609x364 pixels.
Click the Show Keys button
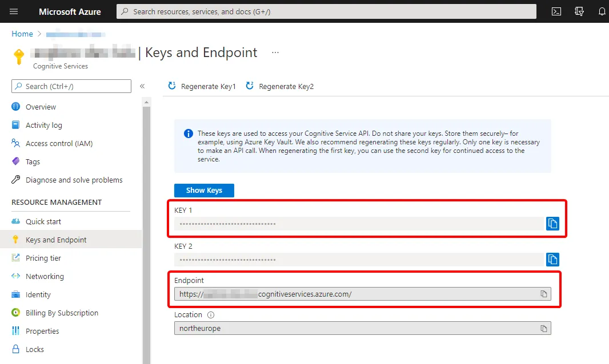tap(204, 190)
